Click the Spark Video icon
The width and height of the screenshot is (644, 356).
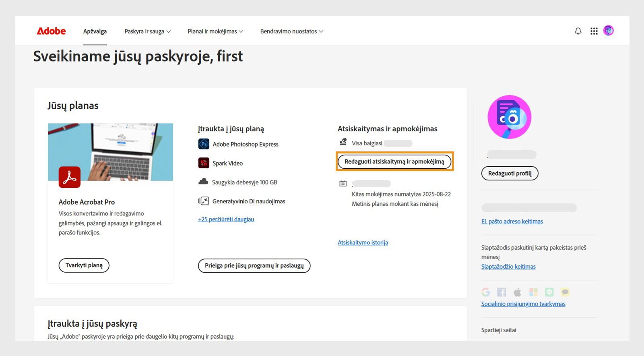(204, 163)
